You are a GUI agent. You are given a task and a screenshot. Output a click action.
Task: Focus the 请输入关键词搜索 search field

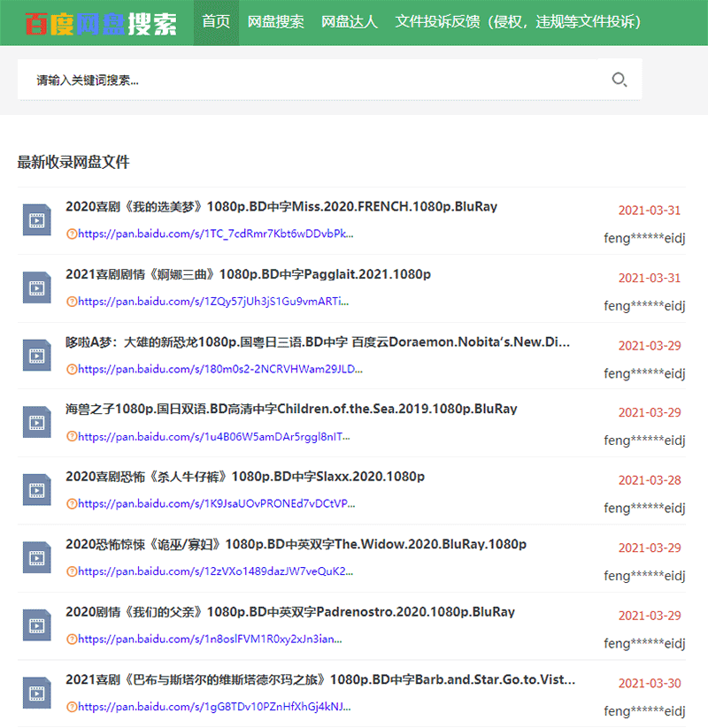coord(306,80)
